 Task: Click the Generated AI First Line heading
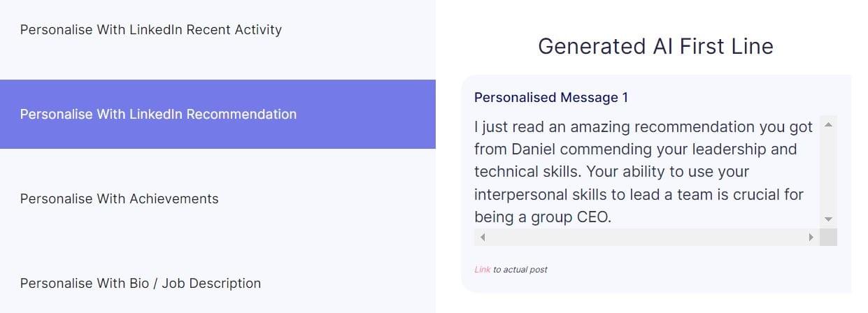point(655,46)
